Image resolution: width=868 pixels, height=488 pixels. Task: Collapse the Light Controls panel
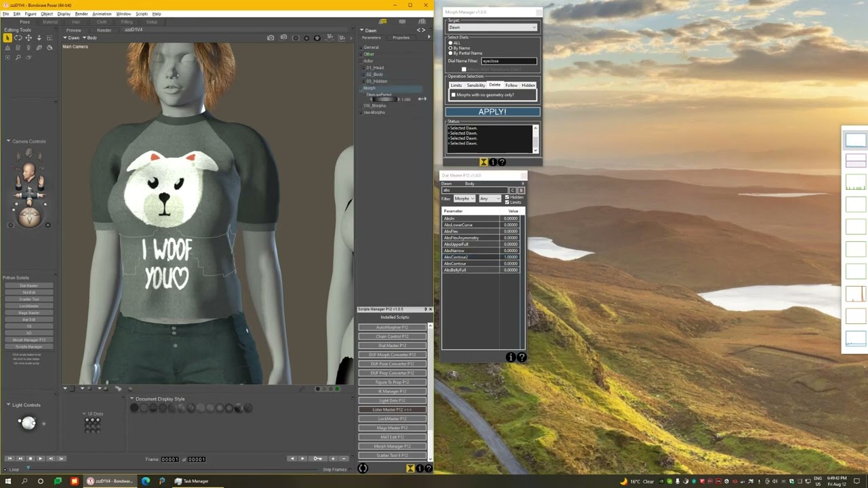coord(8,405)
